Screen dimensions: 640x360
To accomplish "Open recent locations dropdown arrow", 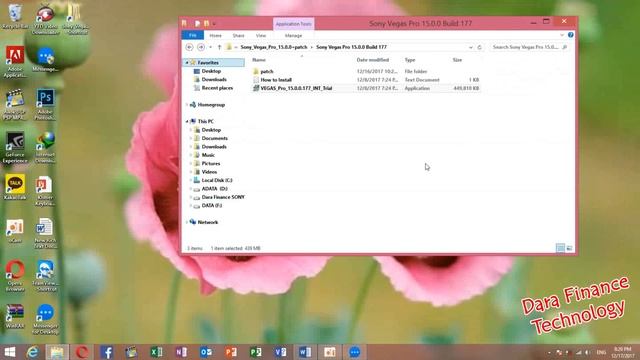I will [211, 47].
